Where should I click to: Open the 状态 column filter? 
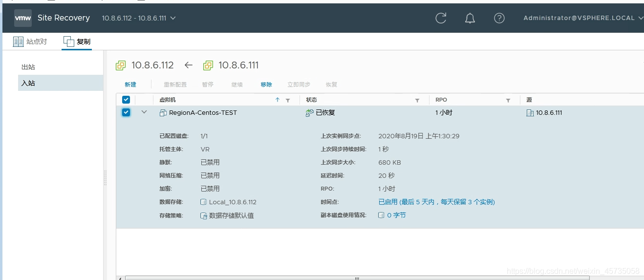click(x=417, y=100)
